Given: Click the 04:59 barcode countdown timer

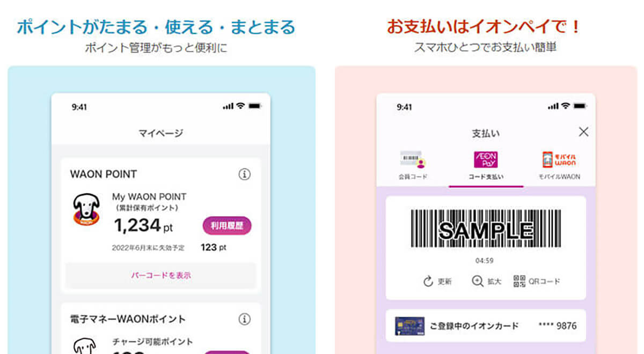Looking at the screenshot, I should click(x=486, y=261).
